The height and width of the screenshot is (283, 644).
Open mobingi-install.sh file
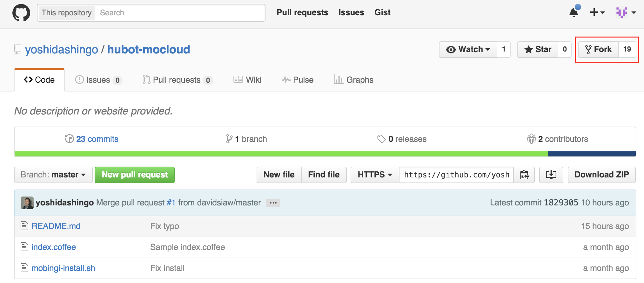63,268
